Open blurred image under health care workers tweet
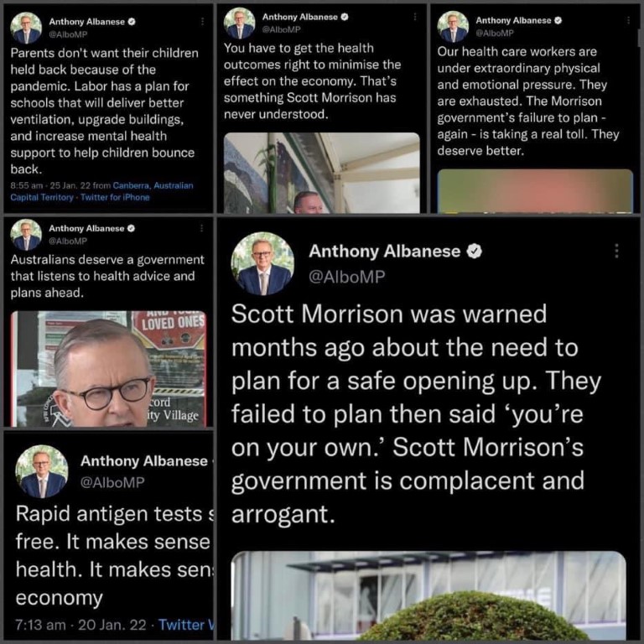This screenshot has width=644, height=644. 535,191
